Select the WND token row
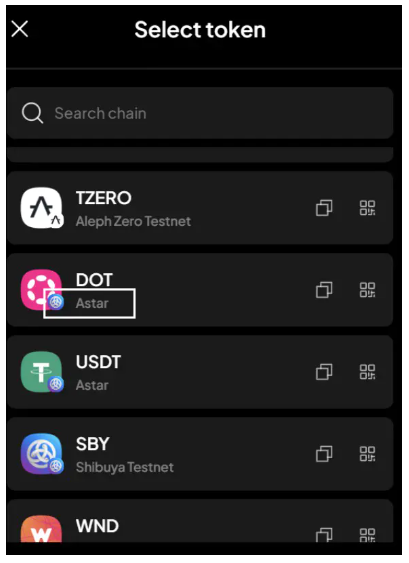The image size is (409, 563). 200,521
